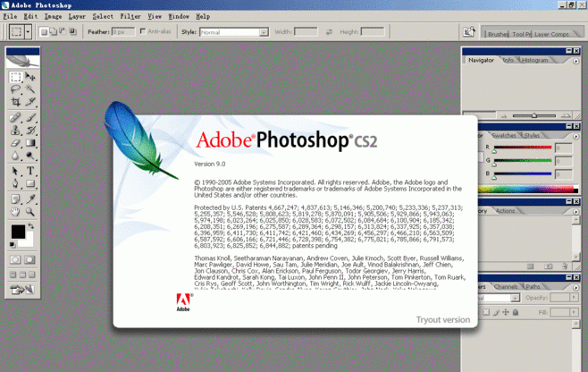Select the Rectangular Marquee tool in toolbox
588x372 pixels.
click(15, 77)
